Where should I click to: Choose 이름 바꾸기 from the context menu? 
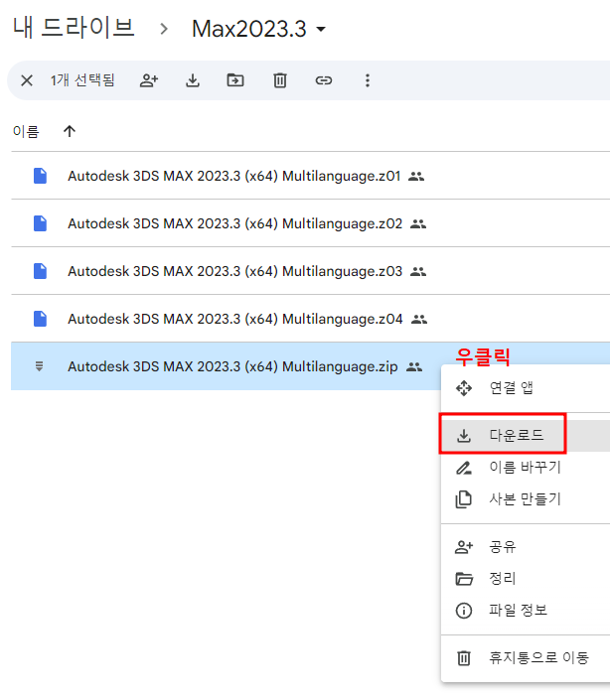526,468
